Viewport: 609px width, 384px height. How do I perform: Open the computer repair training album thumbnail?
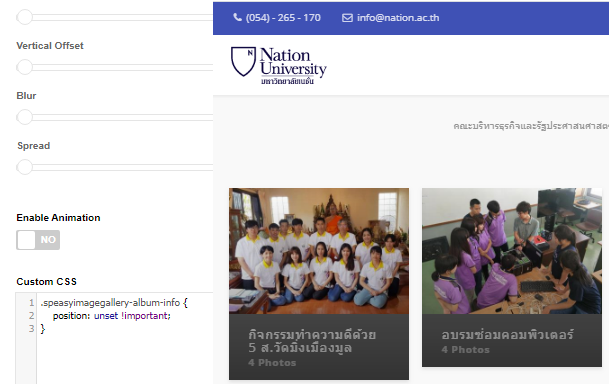tap(512, 251)
